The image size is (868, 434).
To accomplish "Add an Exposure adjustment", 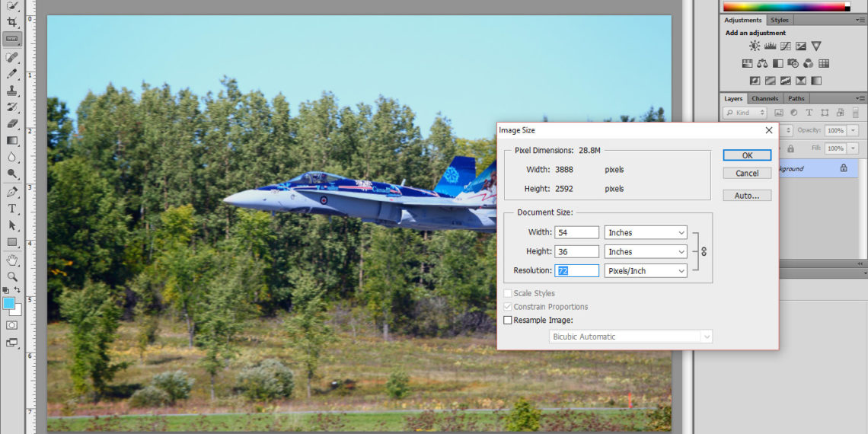I will (x=801, y=46).
